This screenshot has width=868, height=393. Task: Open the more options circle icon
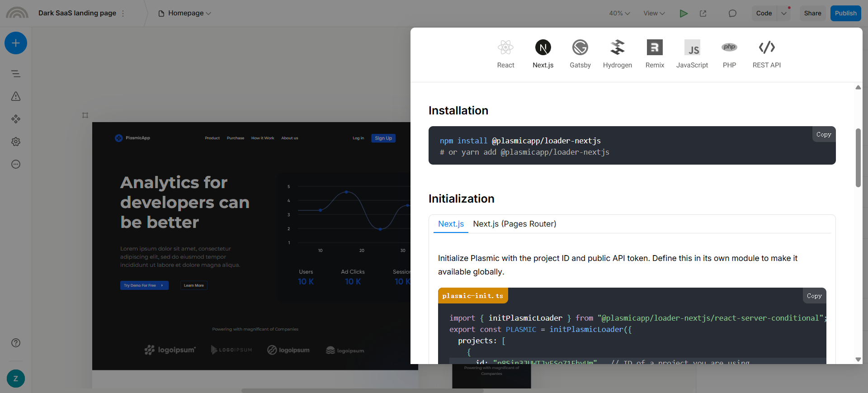coord(16,164)
